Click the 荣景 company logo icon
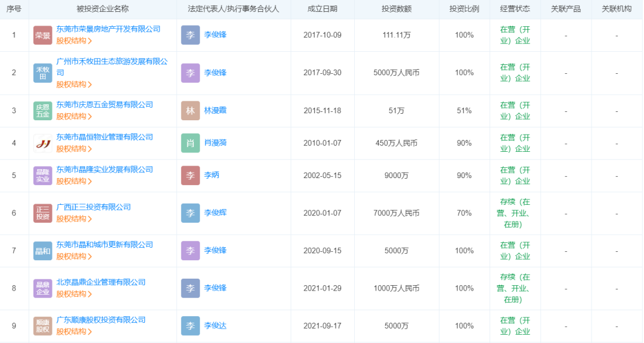The width and height of the screenshot is (644, 343). coord(43,35)
